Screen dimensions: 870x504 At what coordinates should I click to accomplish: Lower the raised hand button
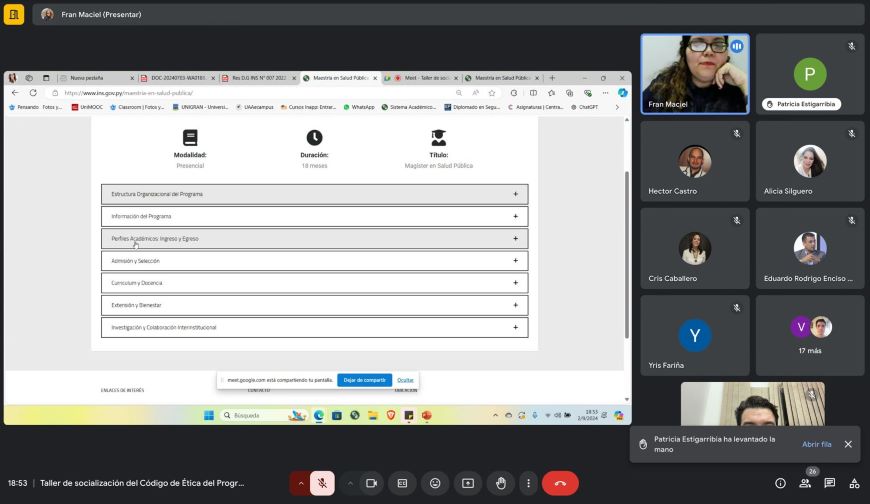[500, 483]
